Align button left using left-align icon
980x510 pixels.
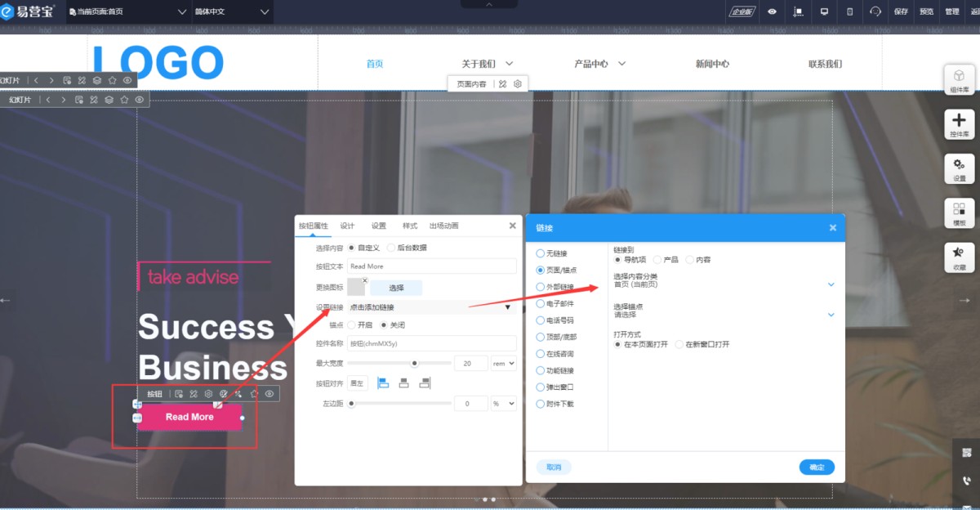383,382
